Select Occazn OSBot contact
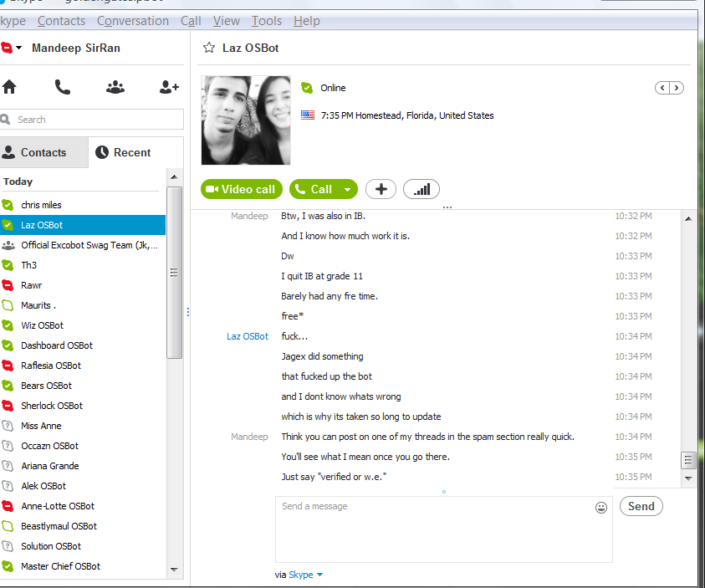 click(x=83, y=446)
